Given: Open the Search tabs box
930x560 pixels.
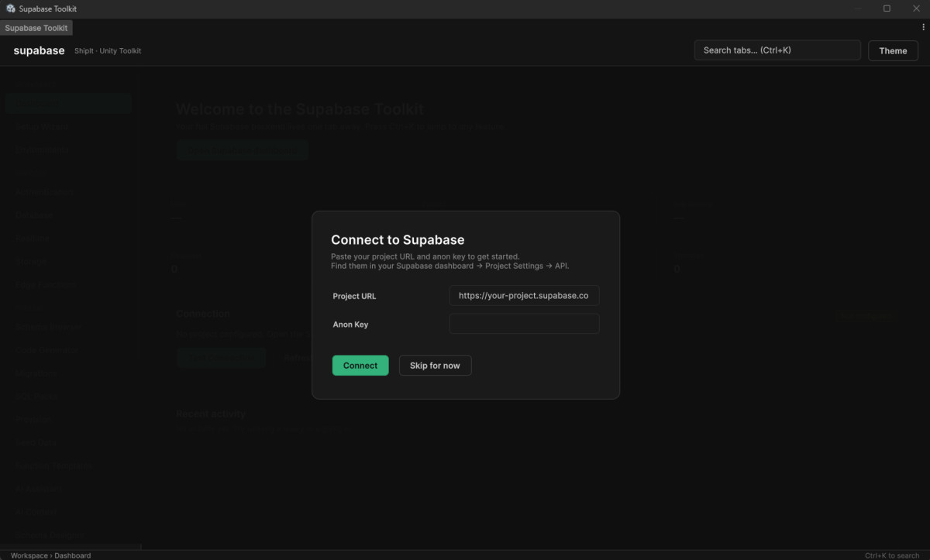Looking at the screenshot, I should (x=777, y=50).
